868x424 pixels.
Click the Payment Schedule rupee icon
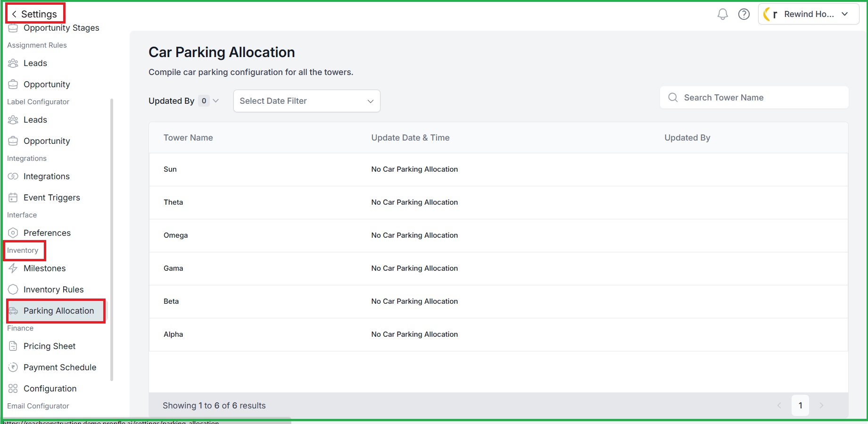pyautogui.click(x=13, y=367)
